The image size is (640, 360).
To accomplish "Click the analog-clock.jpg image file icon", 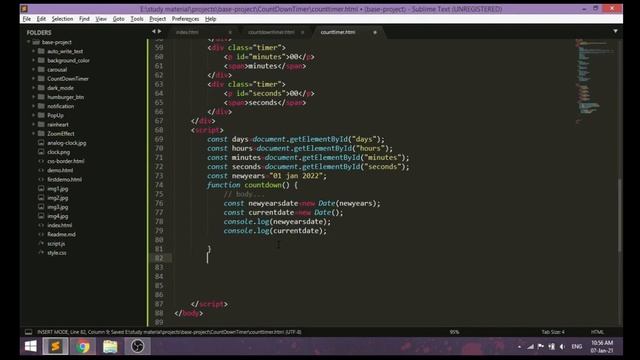I will point(41,143).
